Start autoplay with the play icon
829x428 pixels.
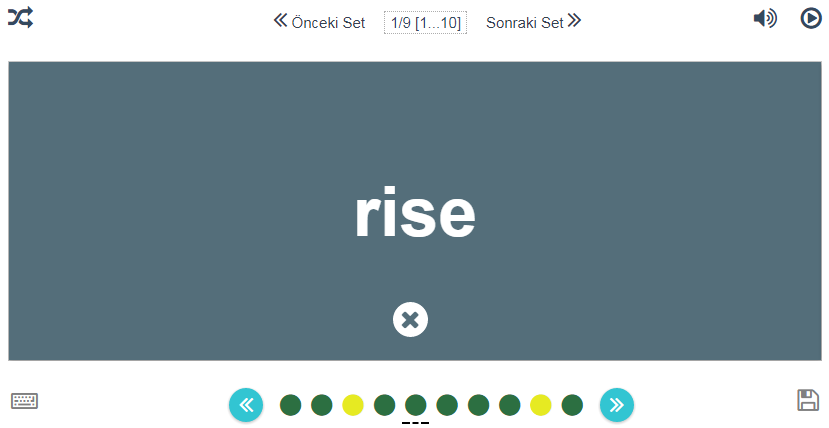click(x=811, y=18)
